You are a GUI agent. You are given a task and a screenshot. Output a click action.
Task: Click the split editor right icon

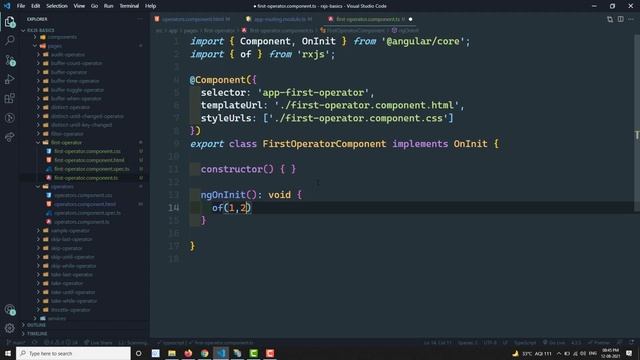[620, 19]
